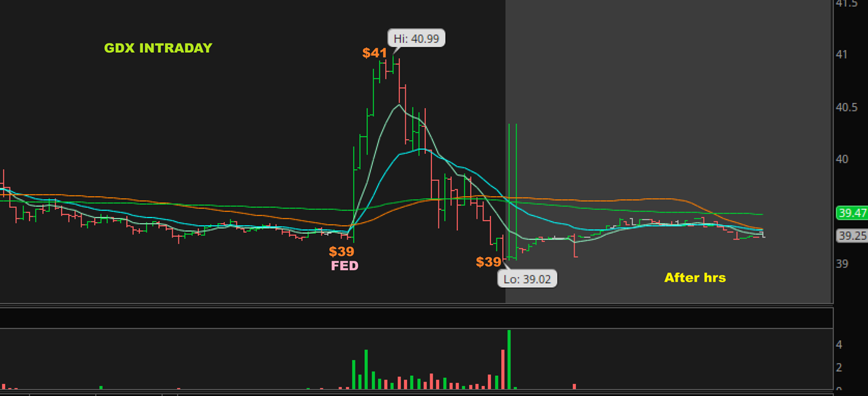Click the orange $41 annotation
Screen dimensions: 868x396
[x=374, y=53]
